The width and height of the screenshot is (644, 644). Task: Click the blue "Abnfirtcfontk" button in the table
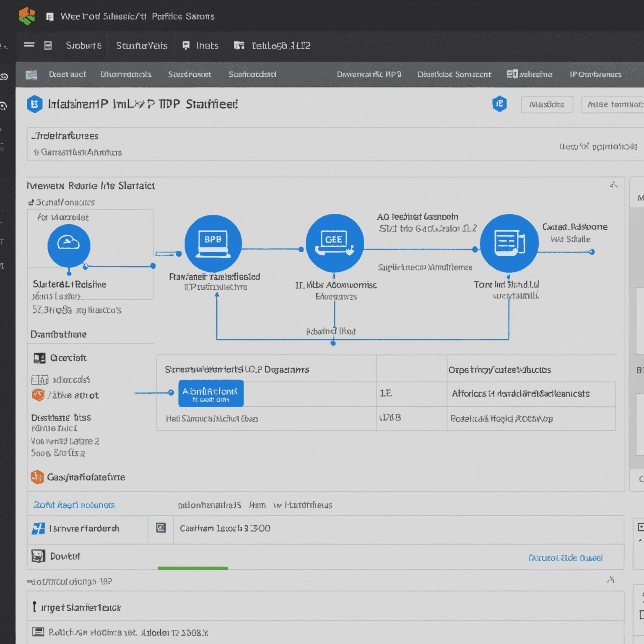[x=211, y=393]
